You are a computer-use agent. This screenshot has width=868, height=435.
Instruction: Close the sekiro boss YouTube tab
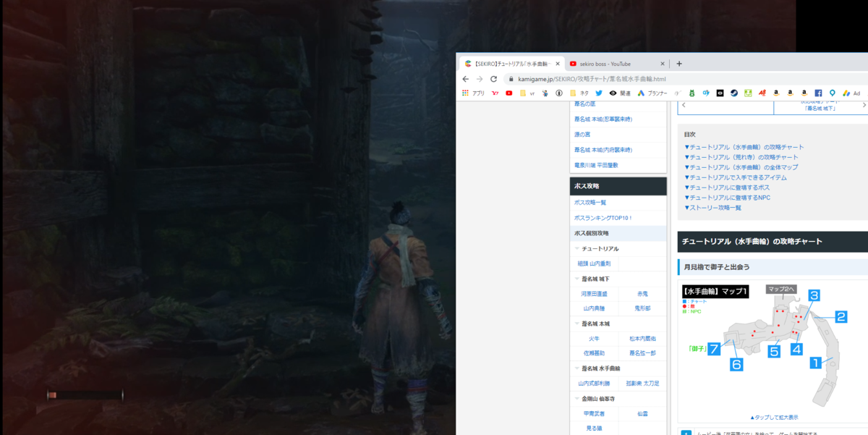662,64
